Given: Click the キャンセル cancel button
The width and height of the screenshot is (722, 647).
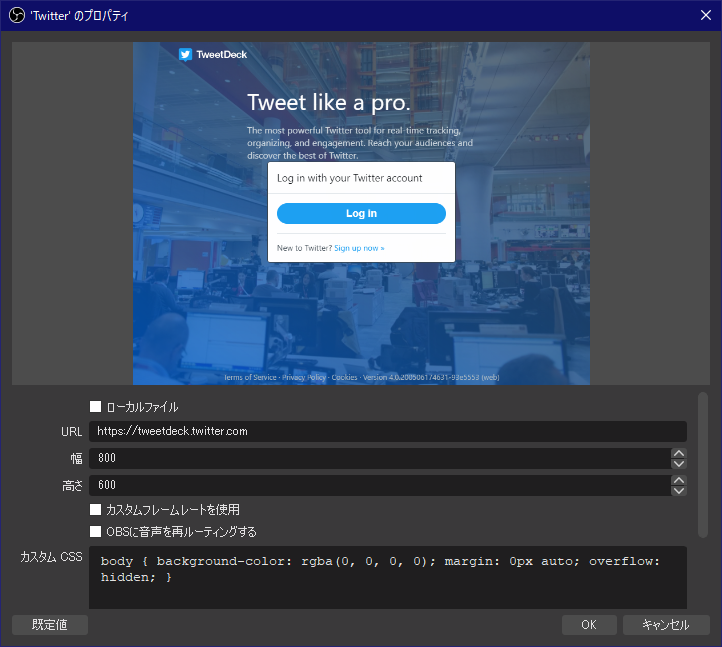Looking at the screenshot, I should pyautogui.click(x=666, y=625).
